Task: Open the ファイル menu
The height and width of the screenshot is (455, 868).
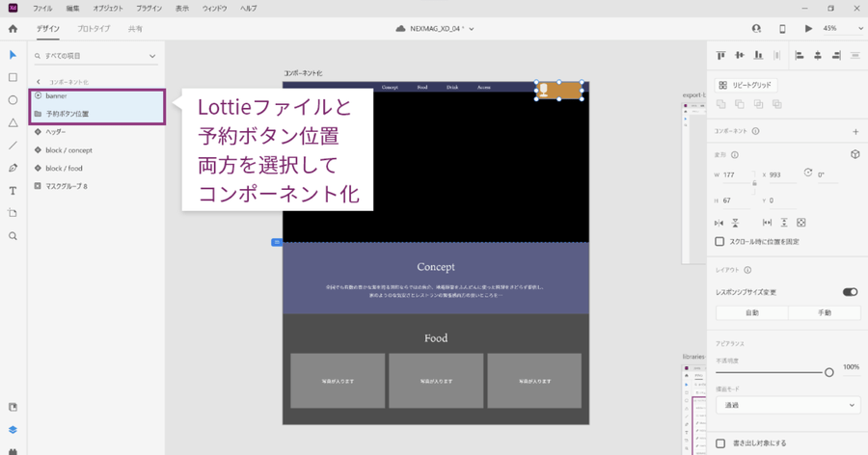Action: (42, 9)
